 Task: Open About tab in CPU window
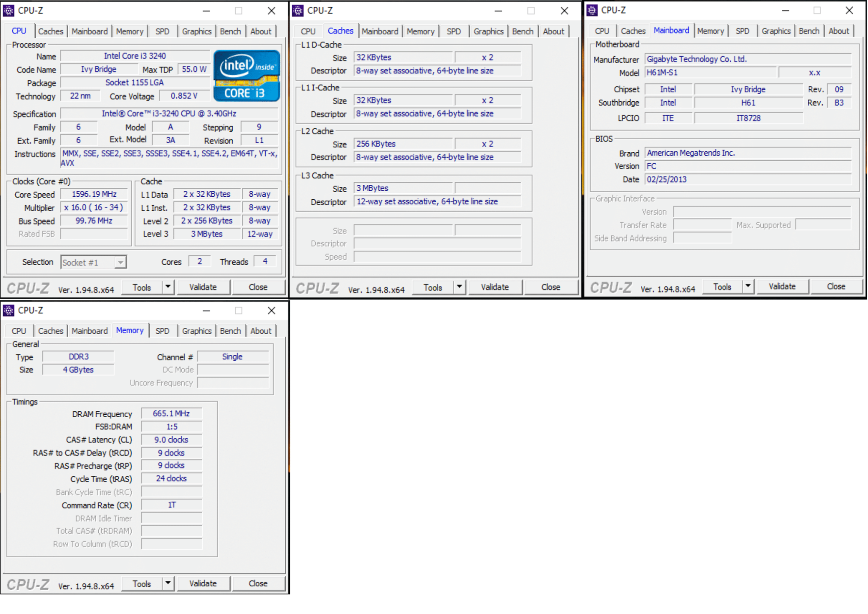pyautogui.click(x=261, y=31)
